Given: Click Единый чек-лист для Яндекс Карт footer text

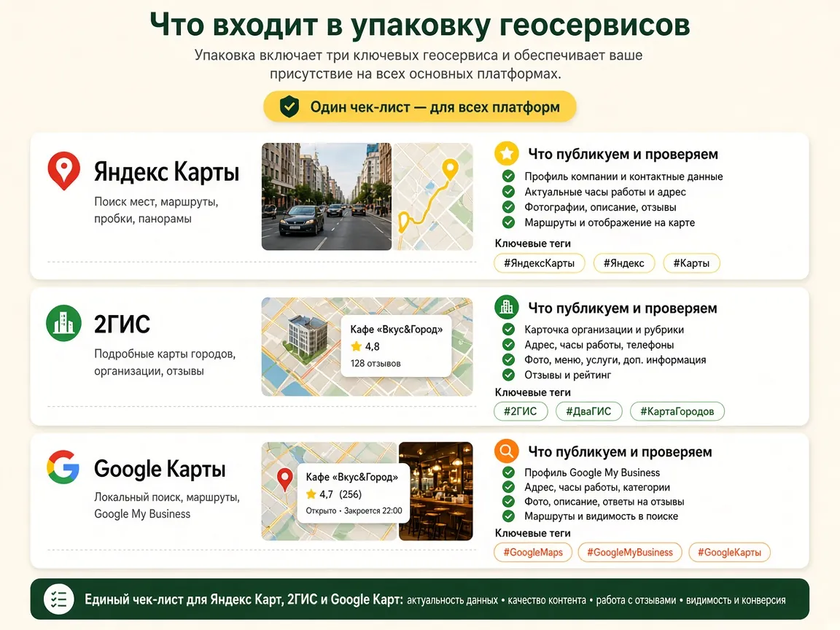Looking at the screenshot, I should [x=244, y=599].
